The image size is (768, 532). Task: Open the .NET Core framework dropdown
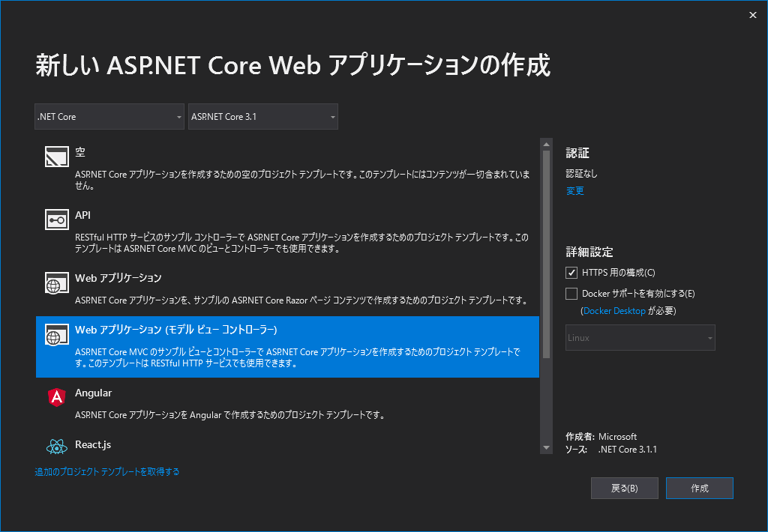point(109,116)
